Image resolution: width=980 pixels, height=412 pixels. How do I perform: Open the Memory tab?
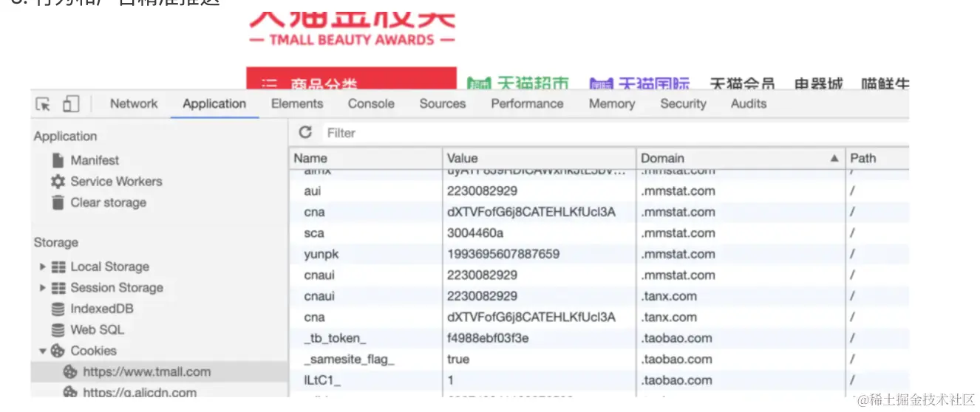click(x=612, y=104)
